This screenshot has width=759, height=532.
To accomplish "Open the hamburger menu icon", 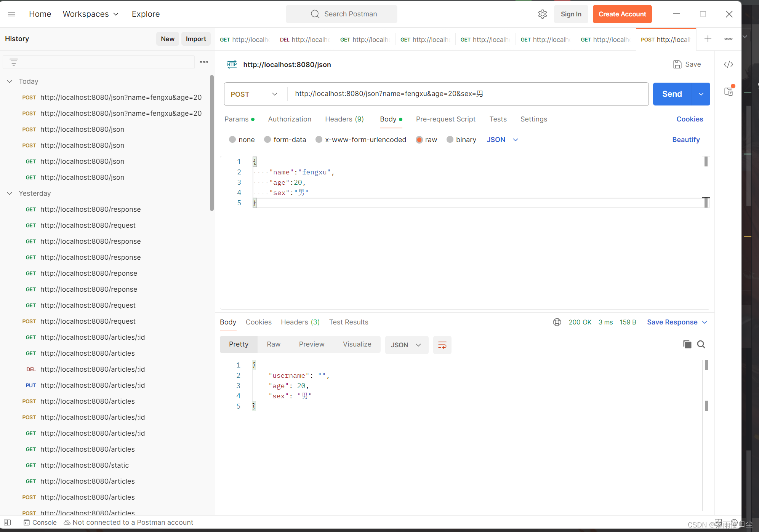I will pyautogui.click(x=11, y=14).
